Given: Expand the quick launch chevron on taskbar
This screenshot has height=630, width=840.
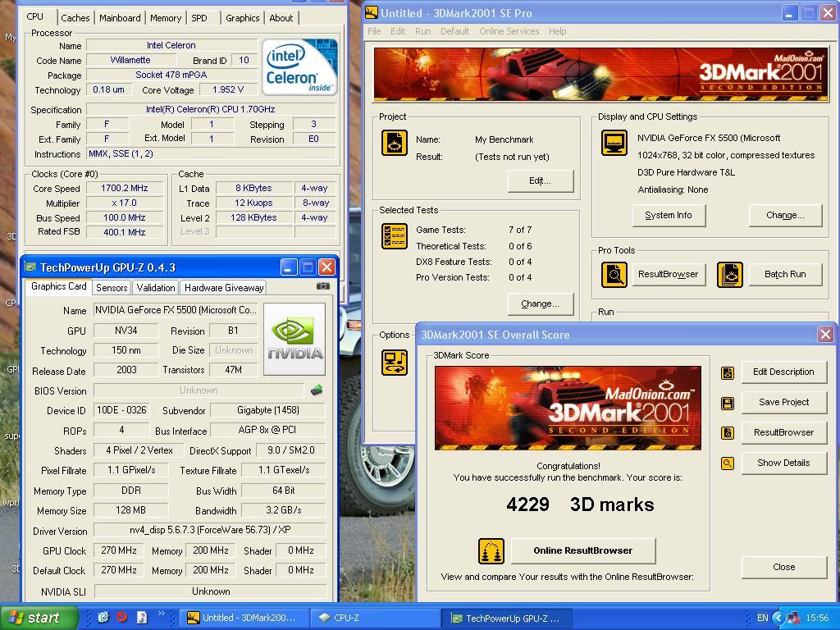Looking at the screenshot, I should point(161,614).
